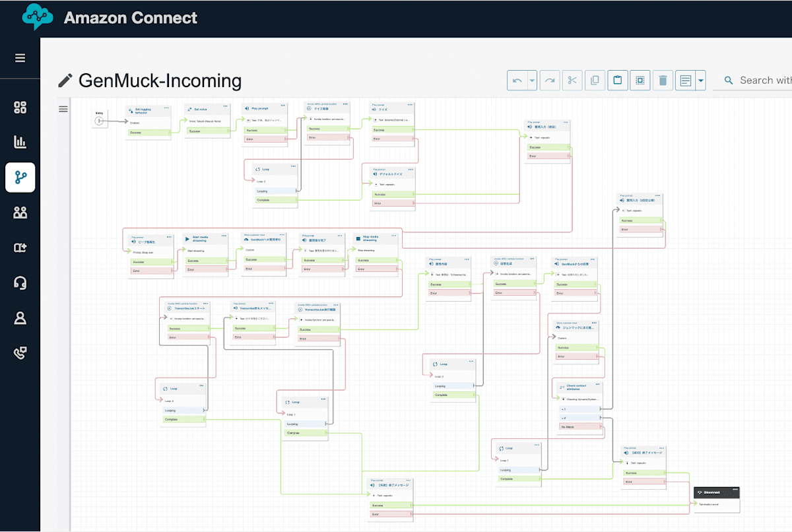The width and height of the screenshot is (792, 532).
Task: Click the Delete trash toolbar button
Action: pos(663,81)
